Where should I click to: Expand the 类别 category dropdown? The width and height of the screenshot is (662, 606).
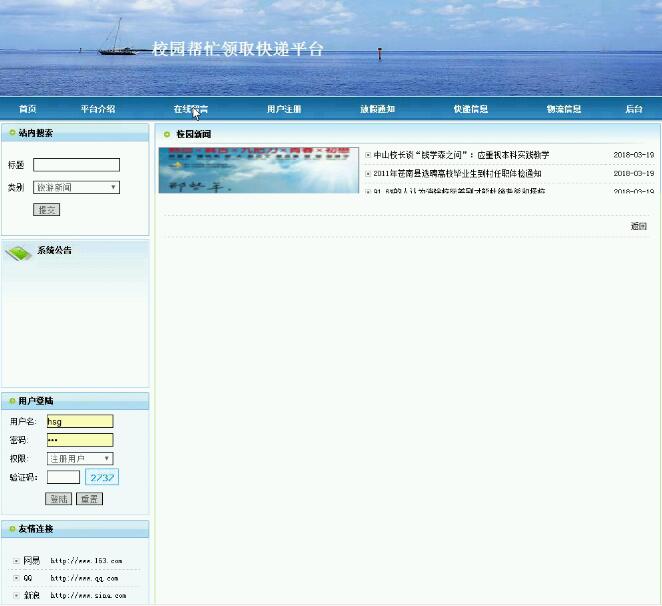[76, 187]
